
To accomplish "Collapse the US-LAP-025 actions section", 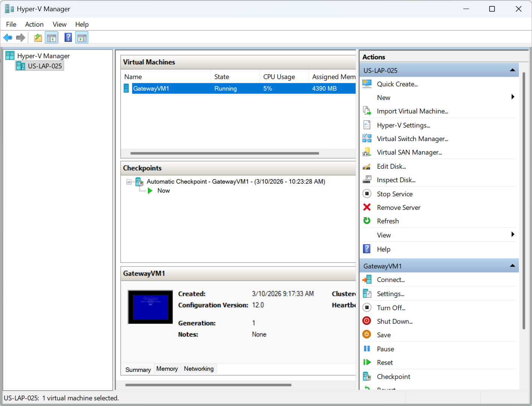I will tap(512, 70).
